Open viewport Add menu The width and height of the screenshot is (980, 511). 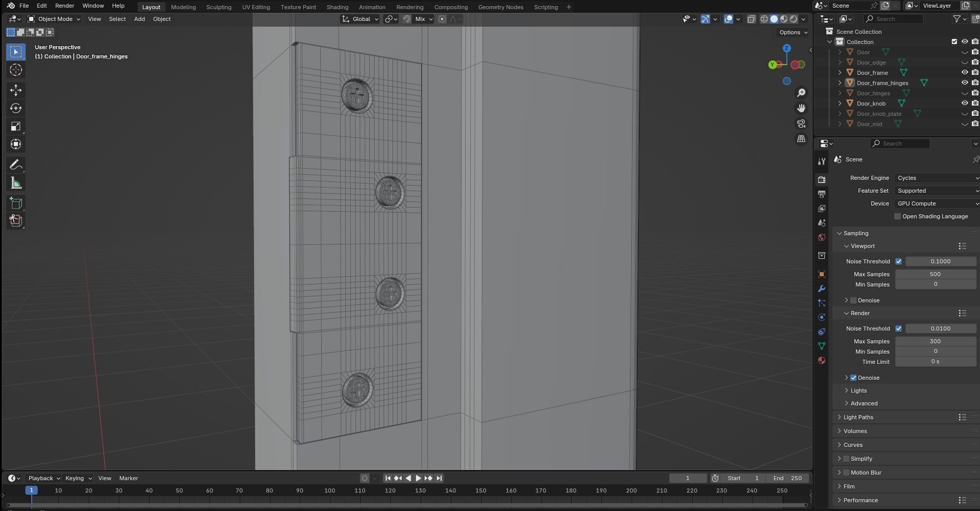(x=139, y=19)
